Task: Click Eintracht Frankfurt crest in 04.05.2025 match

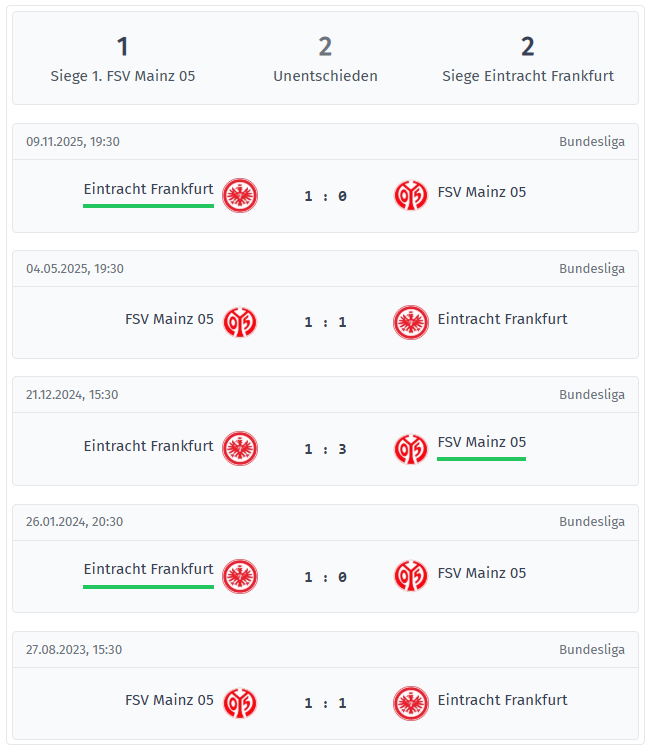Action: click(410, 322)
